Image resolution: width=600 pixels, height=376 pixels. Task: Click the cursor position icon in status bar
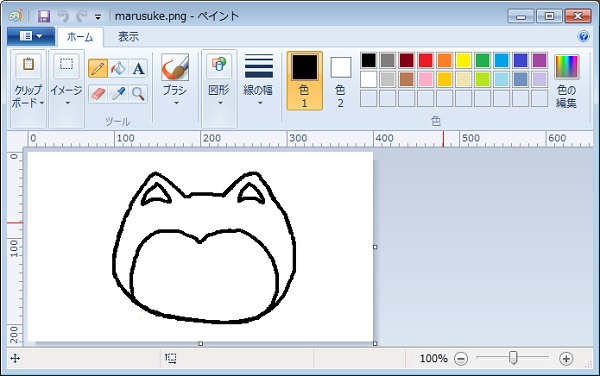15,358
